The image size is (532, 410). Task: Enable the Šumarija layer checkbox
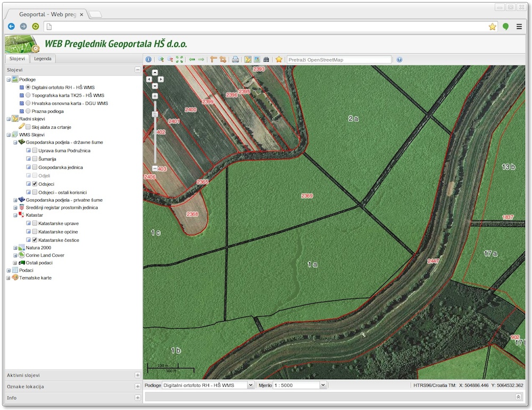coord(35,159)
